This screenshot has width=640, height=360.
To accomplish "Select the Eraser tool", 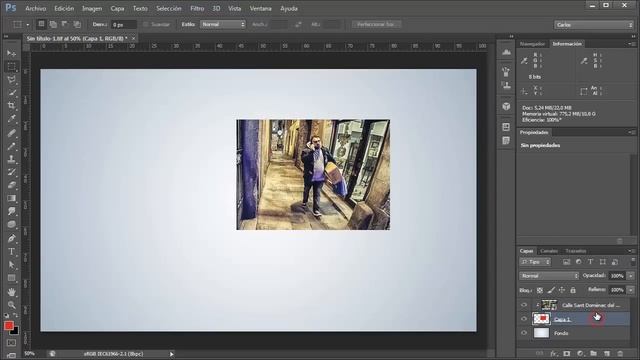I will (x=11, y=185).
